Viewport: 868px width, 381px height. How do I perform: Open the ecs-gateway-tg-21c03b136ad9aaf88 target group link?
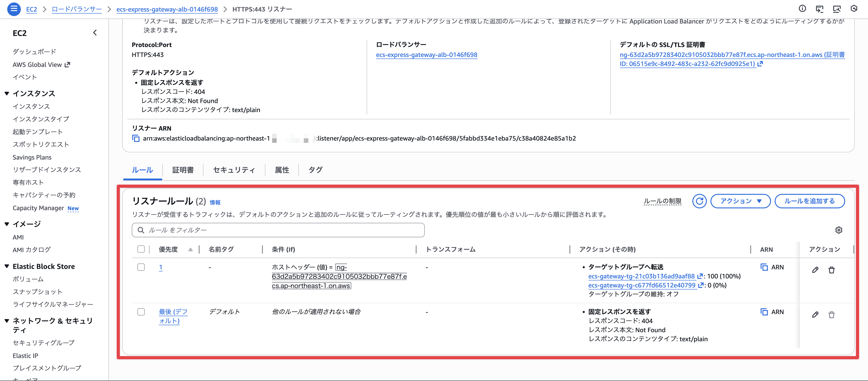coord(641,276)
